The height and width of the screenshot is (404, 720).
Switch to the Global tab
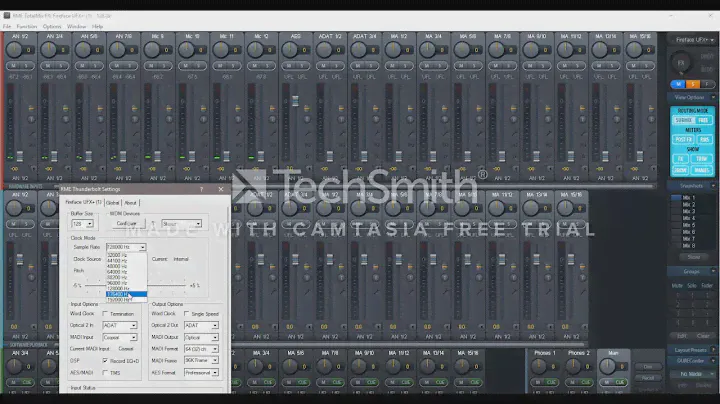[113, 202]
